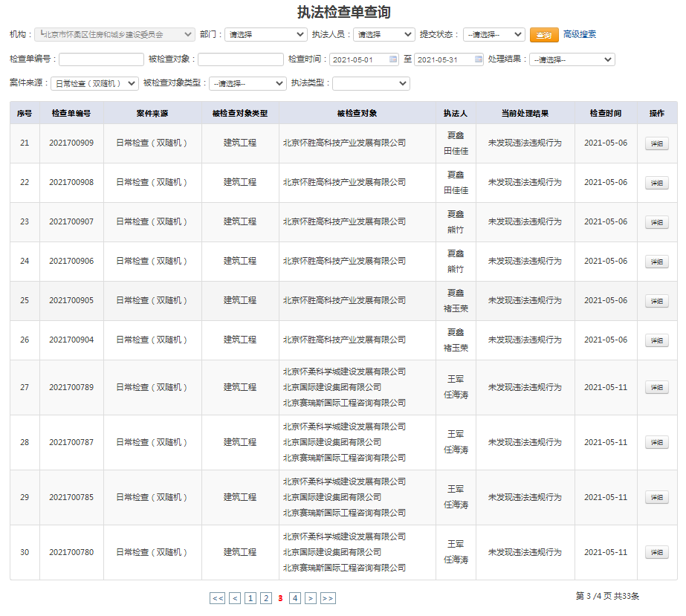Focus the 检查单编号 input field

pos(102,59)
